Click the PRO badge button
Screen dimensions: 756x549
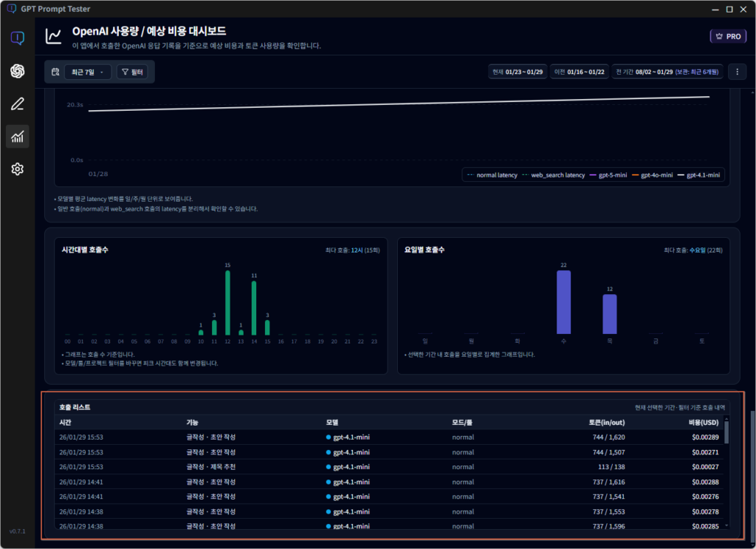point(728,35)
